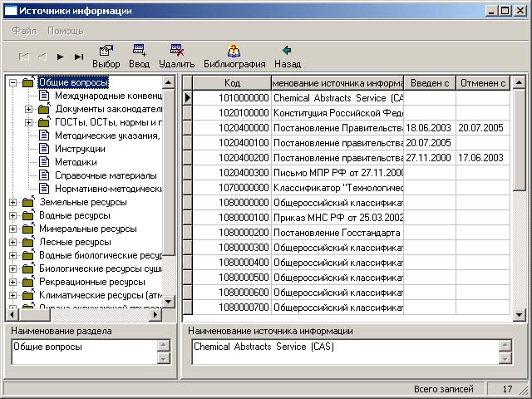Select the Конституция Российской Федерации row

pos(337,111)
